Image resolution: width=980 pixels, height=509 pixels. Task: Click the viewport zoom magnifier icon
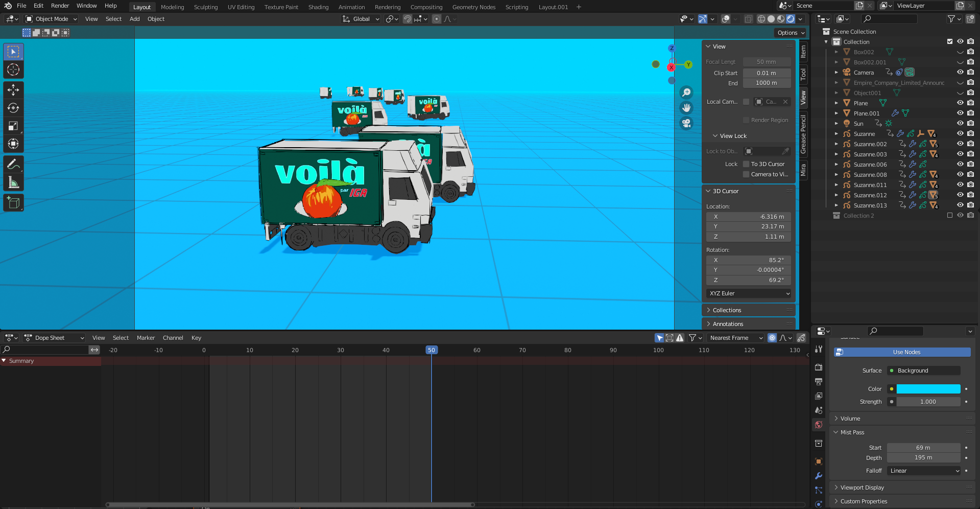686,92
